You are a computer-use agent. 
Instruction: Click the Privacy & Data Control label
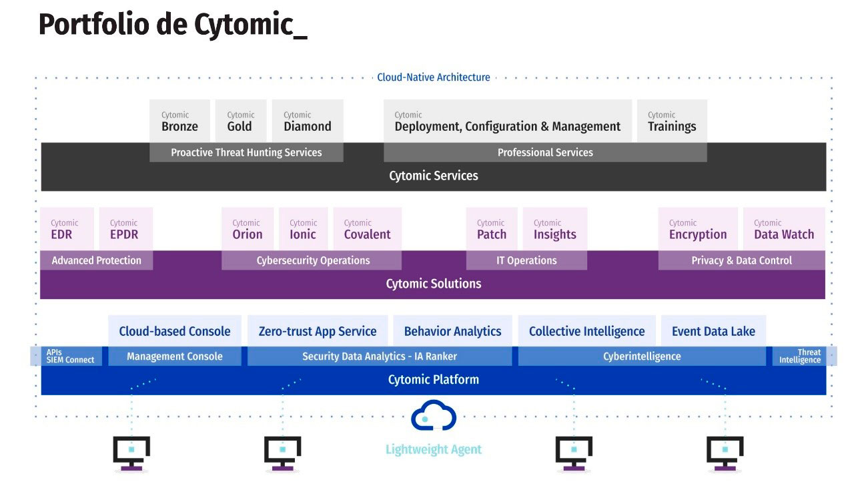click(742, 260)
